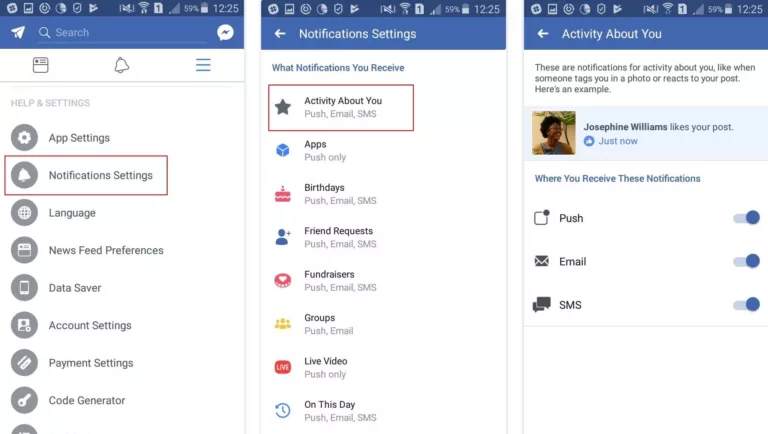Switch to the News Feed tab
The width and height of the screenshot is (768, 434).
41,65
